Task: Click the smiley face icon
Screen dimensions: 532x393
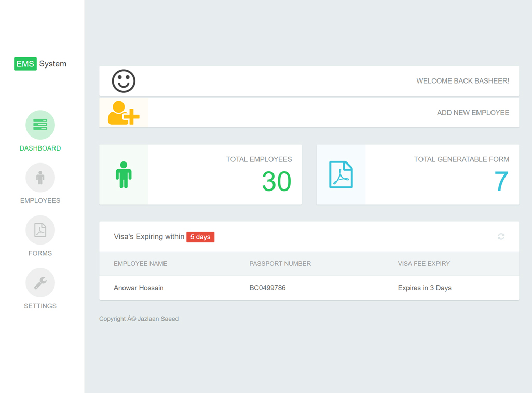Action: 124,81
